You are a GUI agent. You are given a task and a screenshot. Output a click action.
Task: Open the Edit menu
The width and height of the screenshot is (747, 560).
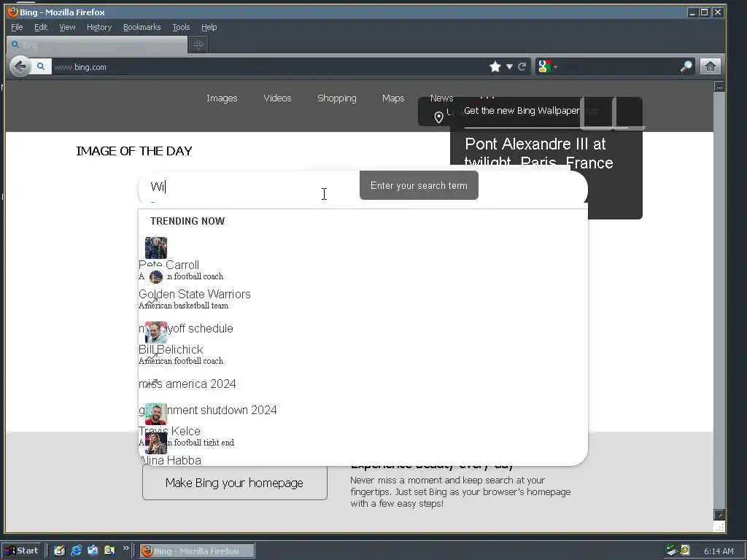41,27
